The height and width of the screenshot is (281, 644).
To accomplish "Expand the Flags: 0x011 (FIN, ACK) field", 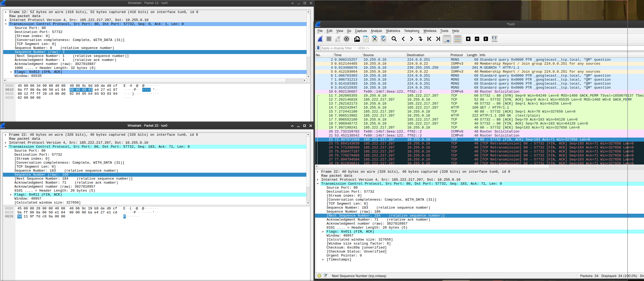I will (x=323, y=232).
